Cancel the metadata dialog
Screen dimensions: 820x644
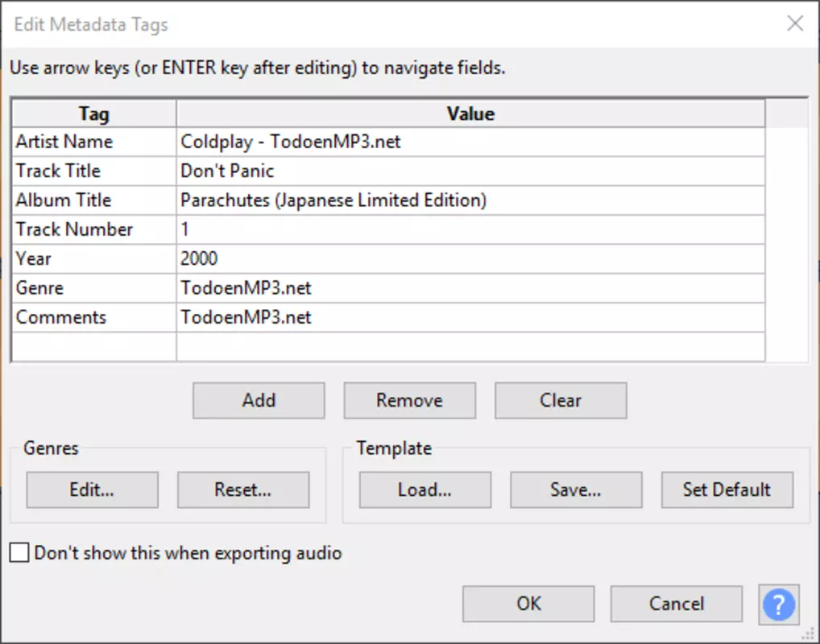point(676,604)
